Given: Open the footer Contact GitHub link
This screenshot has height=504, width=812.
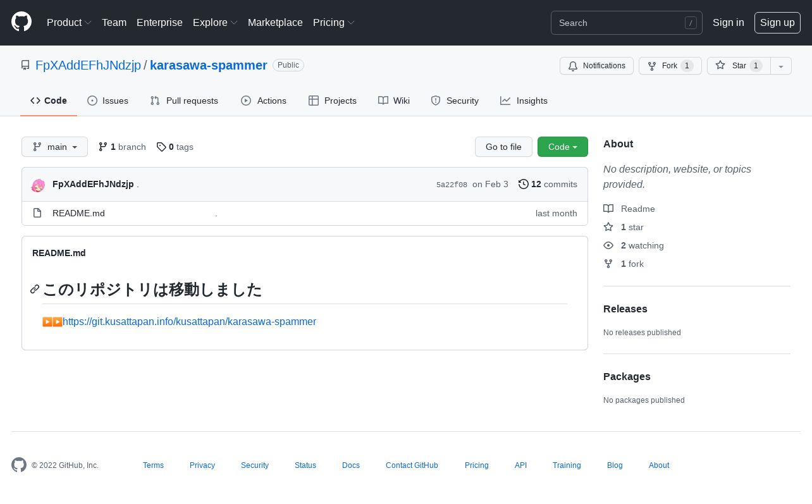Looking at the screenshot, I should 412,465.
